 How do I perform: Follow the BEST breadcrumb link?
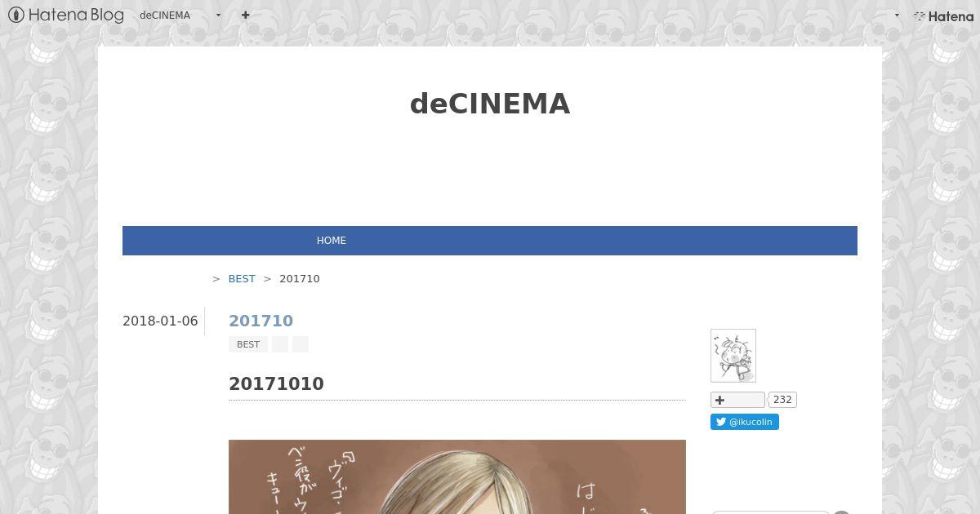pos(242,279)
